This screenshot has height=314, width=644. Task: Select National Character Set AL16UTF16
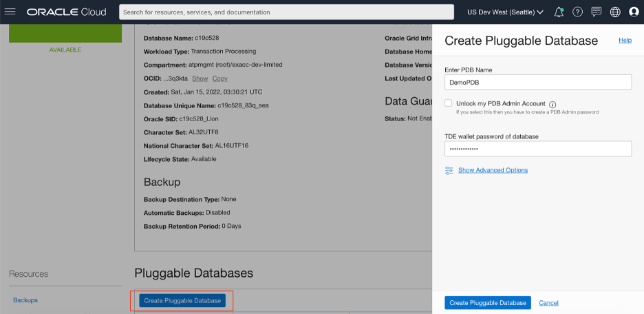pyautogui.click(x=232, y=145)
